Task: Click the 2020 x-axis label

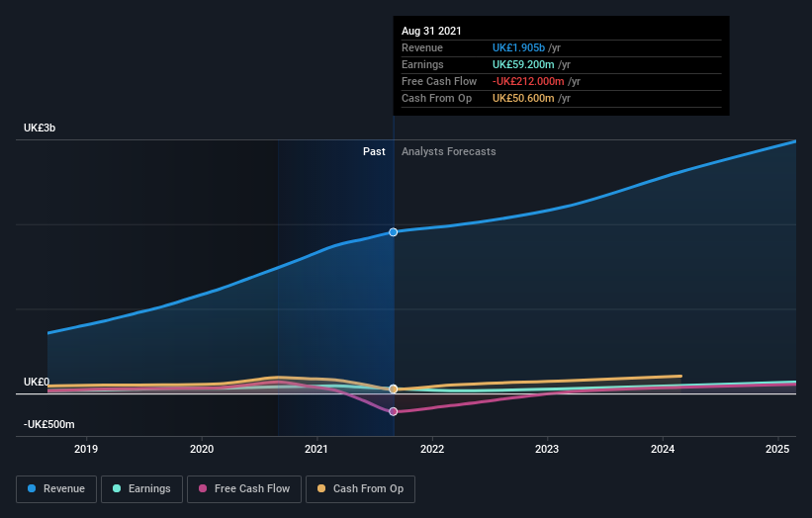Action: click(202, 449)
